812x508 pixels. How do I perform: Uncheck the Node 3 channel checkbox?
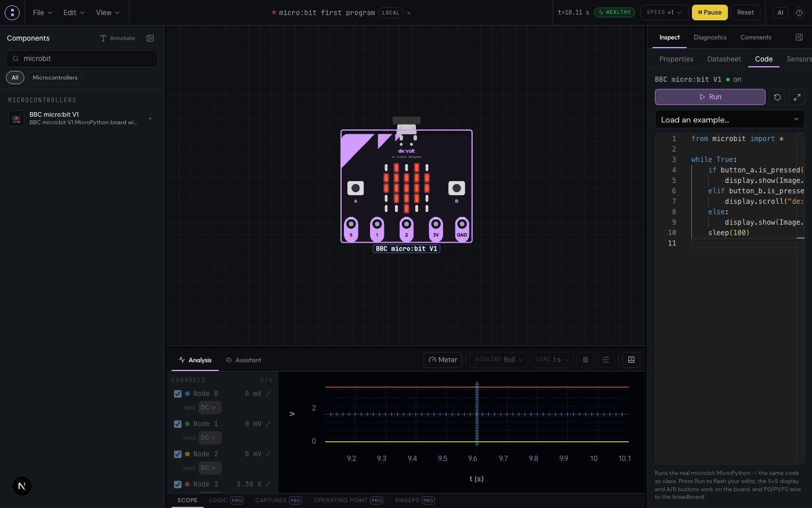pos(178,484)
